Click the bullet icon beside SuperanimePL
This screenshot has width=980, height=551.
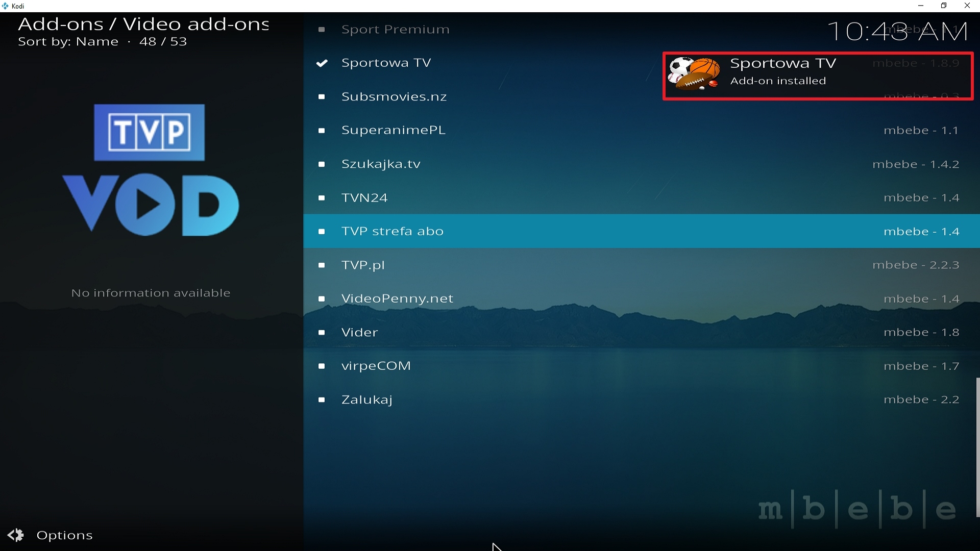pyautogui.click(x=322, y=131)
